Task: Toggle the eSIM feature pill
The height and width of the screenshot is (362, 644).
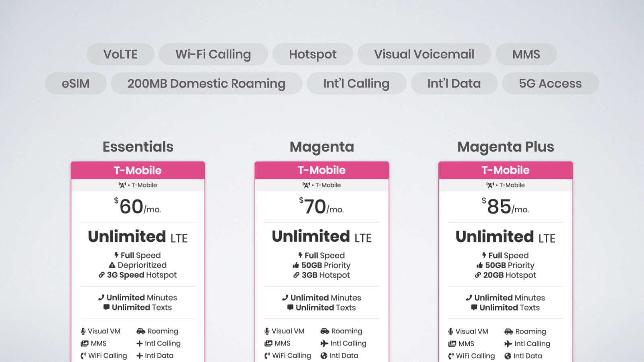Action: click(x=76, y=83)
